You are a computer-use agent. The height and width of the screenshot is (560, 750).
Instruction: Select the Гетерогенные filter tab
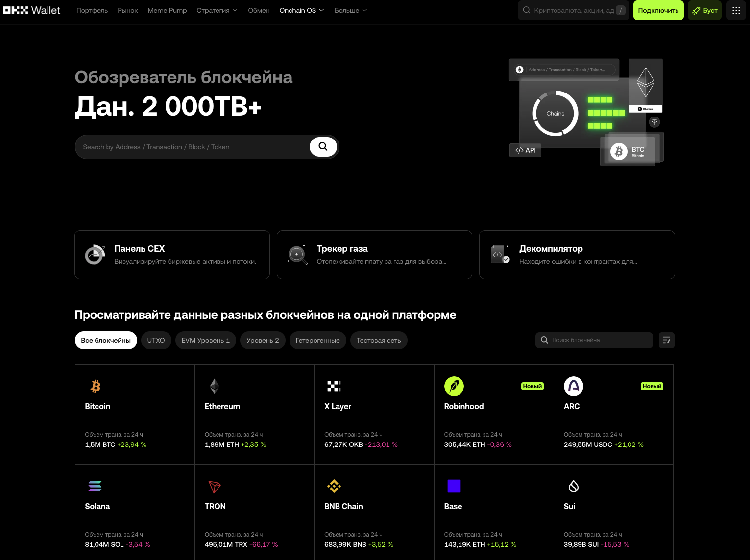pos(318,340)
